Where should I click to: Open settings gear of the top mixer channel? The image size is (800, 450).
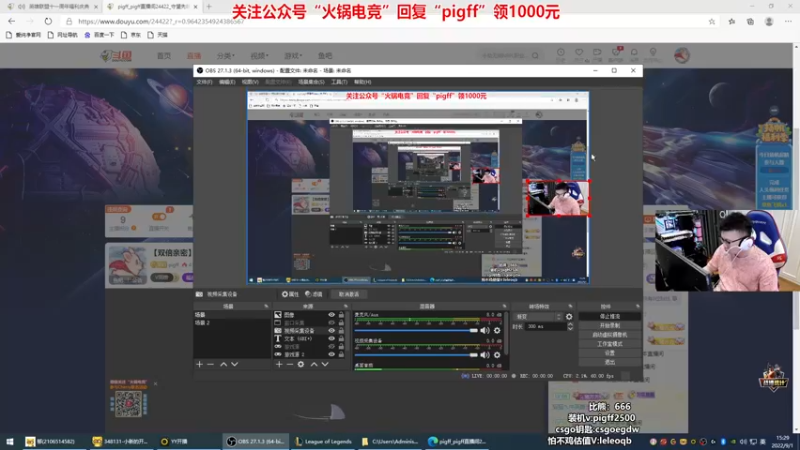[497, 331]
